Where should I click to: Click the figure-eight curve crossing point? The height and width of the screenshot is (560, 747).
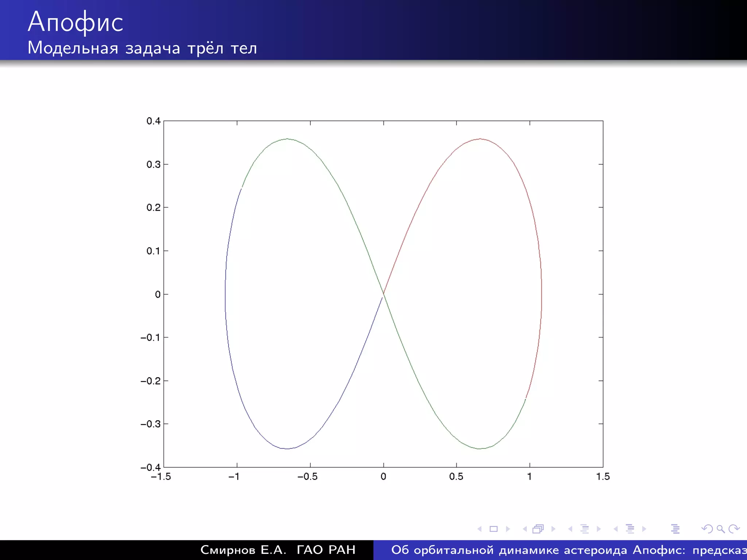click(383, 294)
